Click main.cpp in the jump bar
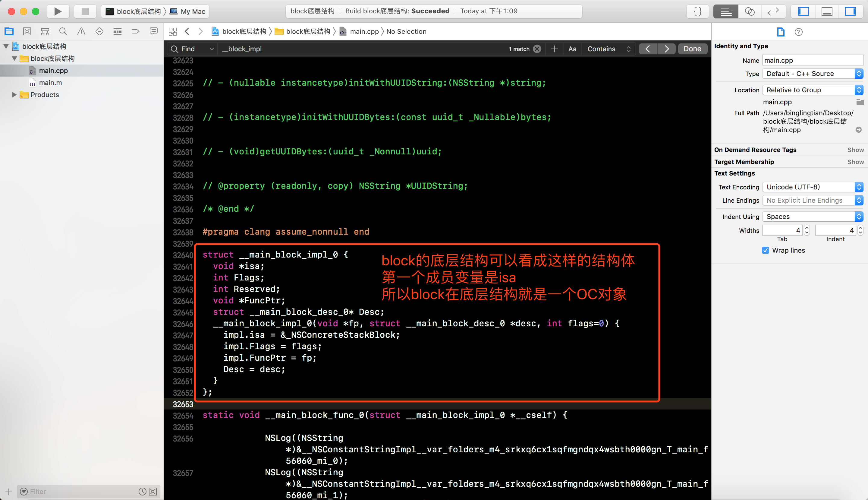This screenshot has width=868, height=500. click(364, 32)
